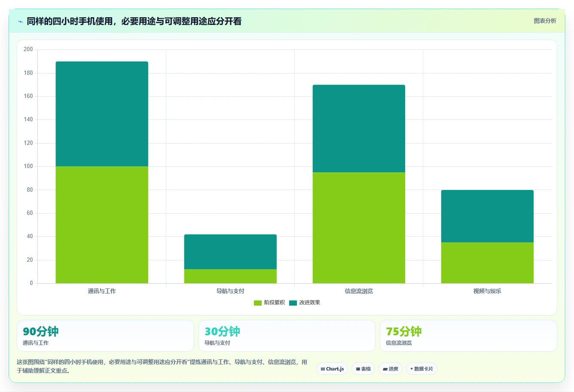
Task: Click the 进度 tag pill
Action: click(x=390, y=369)
